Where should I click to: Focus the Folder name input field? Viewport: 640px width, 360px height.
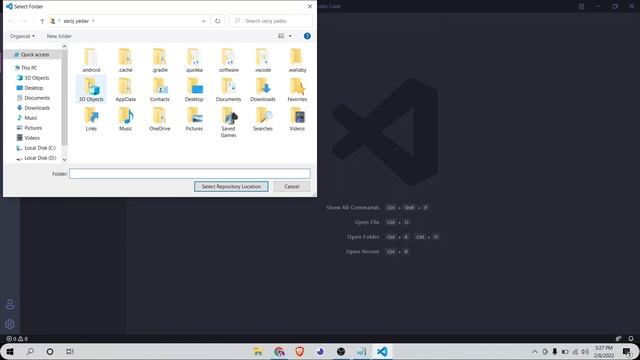pyautogui.click(x=190, y=173)
